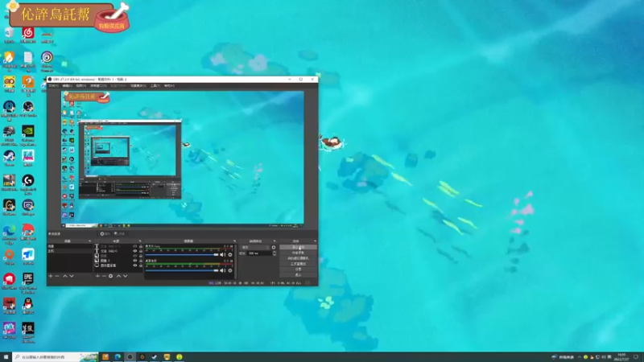Pop out the Audio Mixer dock panel

pyautogui.click(x=234, y=241)
